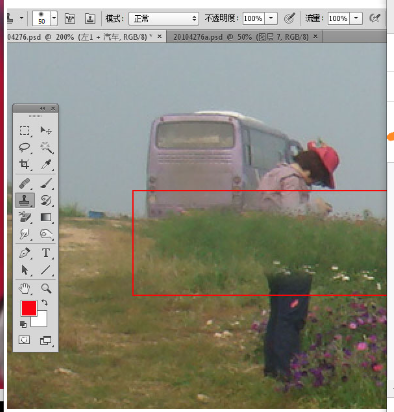Click the 模式 mode label

(x=114, y=18)
